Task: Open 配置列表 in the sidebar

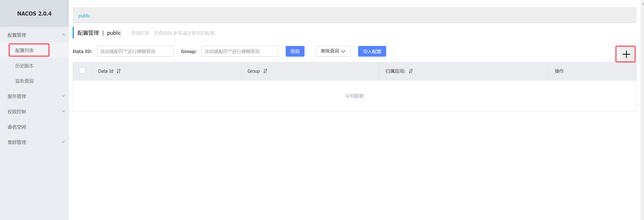Action: click(x=24, y=51)
